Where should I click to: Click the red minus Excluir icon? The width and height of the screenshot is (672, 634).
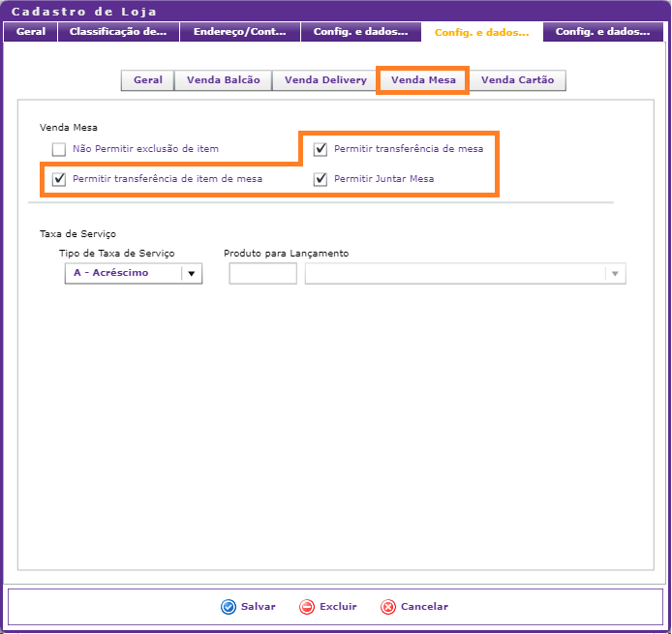point(306,607)
